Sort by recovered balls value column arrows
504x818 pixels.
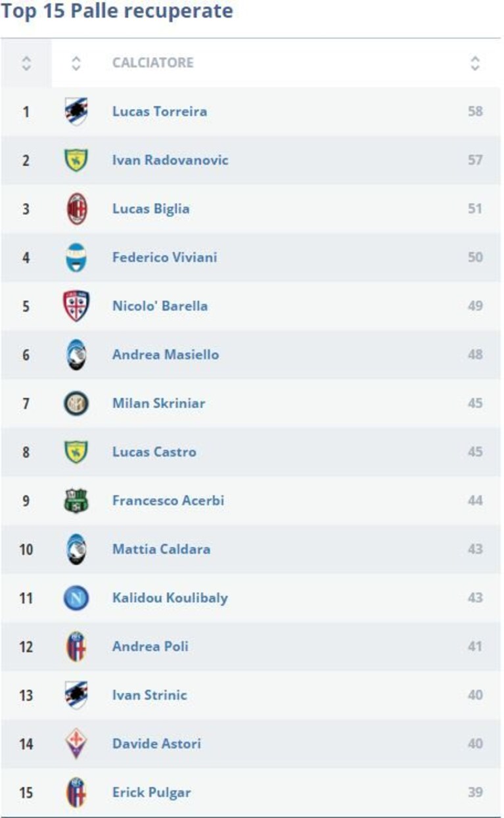coord(475,63)
